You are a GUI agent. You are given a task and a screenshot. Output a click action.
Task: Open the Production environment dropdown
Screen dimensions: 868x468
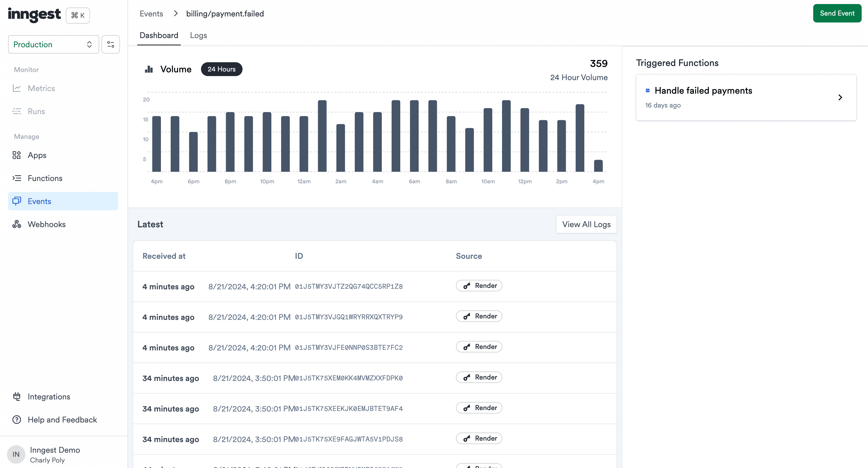53,44
